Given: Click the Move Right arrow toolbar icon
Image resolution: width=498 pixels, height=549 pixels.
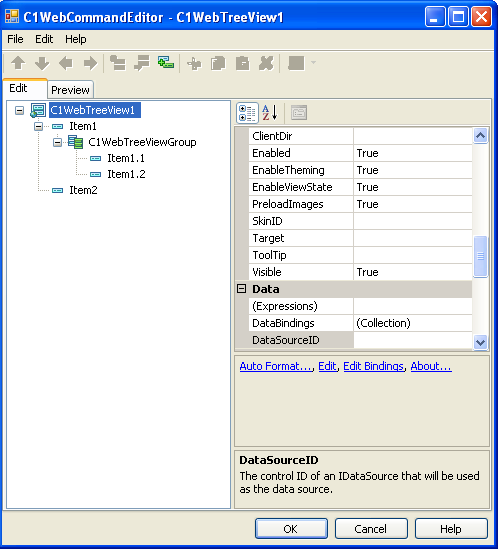Looking at the screenshot, I should pos(90,63).
